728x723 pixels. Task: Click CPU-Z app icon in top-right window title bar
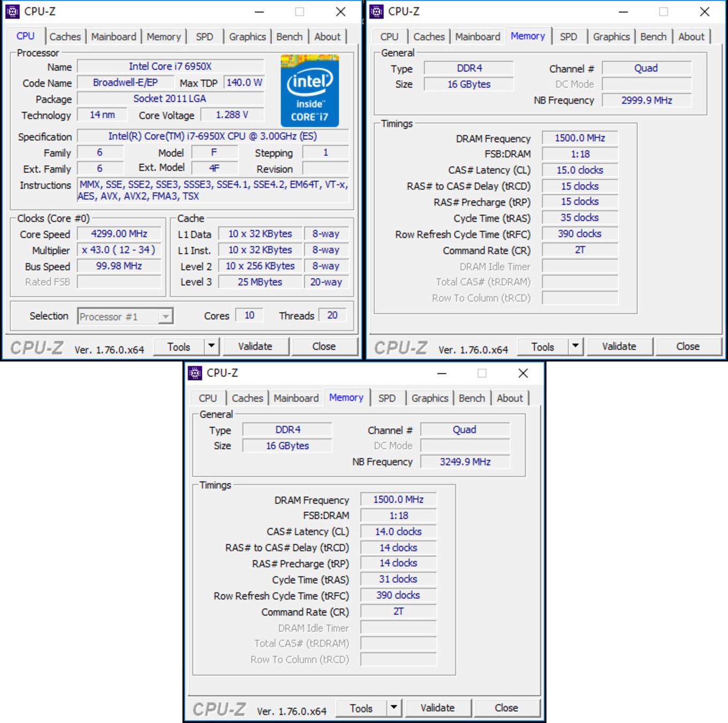coord(376,11)
